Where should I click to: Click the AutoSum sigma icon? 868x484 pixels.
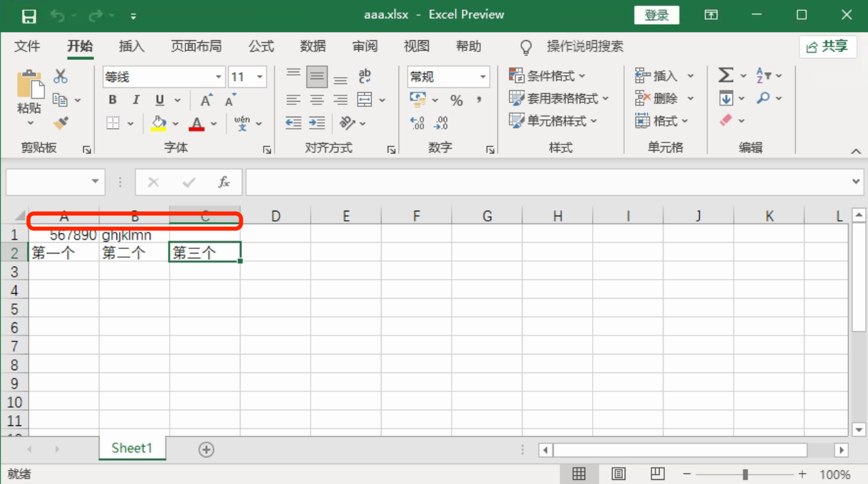tap(726, 76)
